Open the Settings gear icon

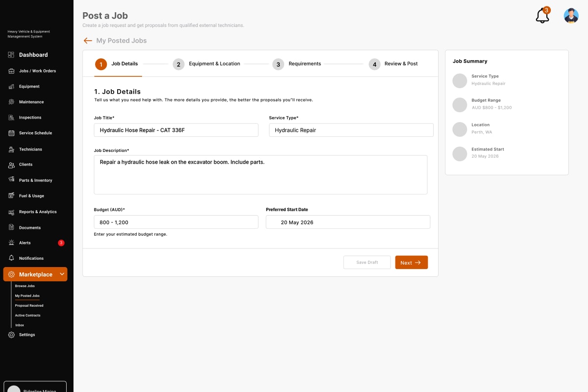coord(11,335)
